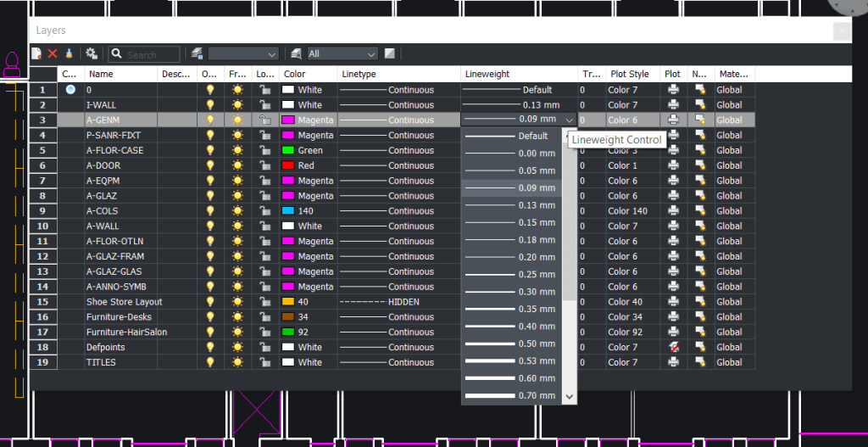Sort by the Lineweight column header

(520, 74)
